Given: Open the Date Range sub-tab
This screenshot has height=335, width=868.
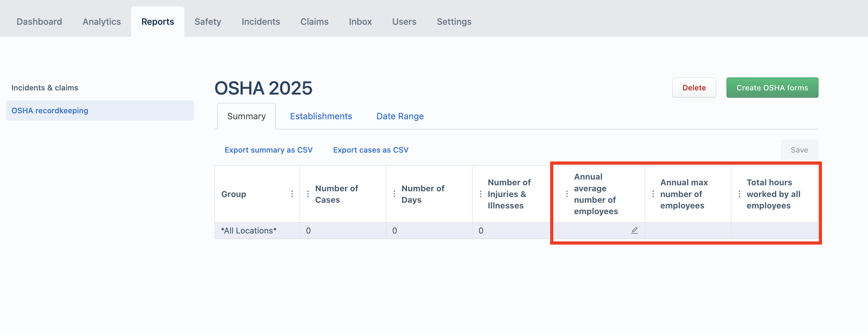Looking at the screenshot, I should (x=400, y=116).
